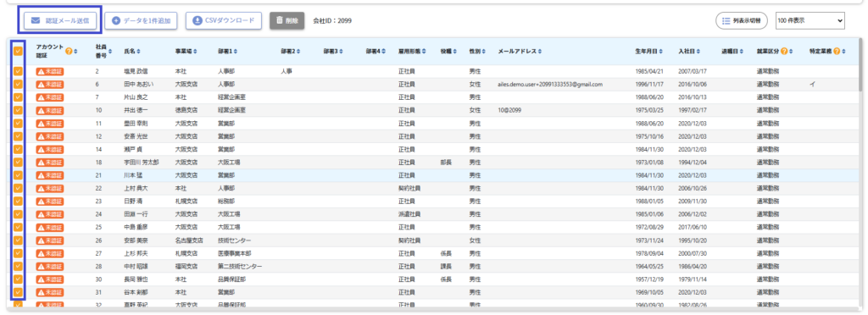Viewport: 868px width, 315px height.
Task: Open the 100 件表示 page-size dropdown
Action: tap(810, 20)
